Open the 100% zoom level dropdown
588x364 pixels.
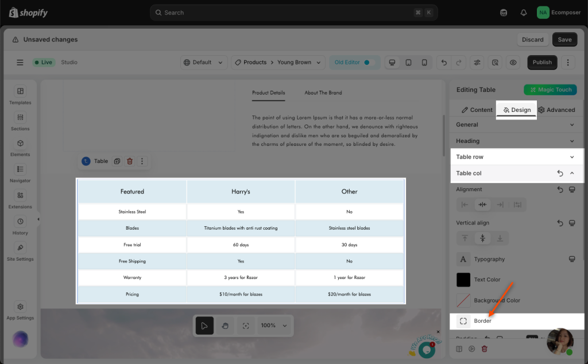coord(274,326)
